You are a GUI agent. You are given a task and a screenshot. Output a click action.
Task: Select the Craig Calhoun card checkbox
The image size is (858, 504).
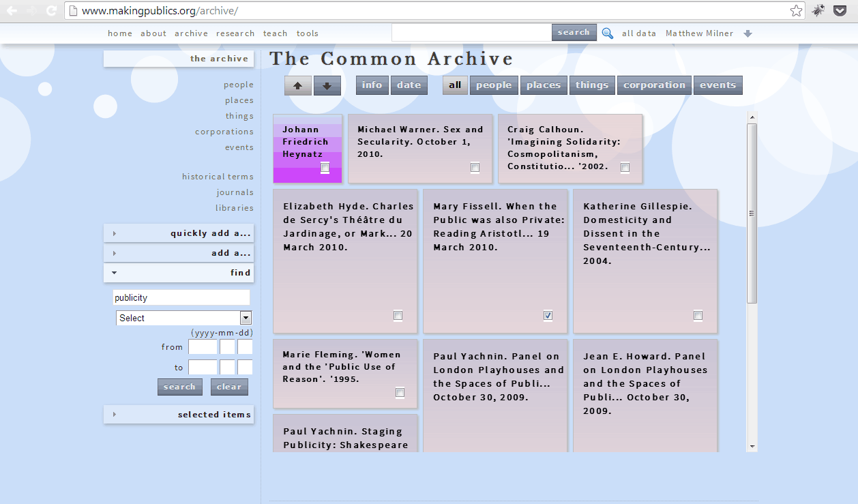click(625, 168)
